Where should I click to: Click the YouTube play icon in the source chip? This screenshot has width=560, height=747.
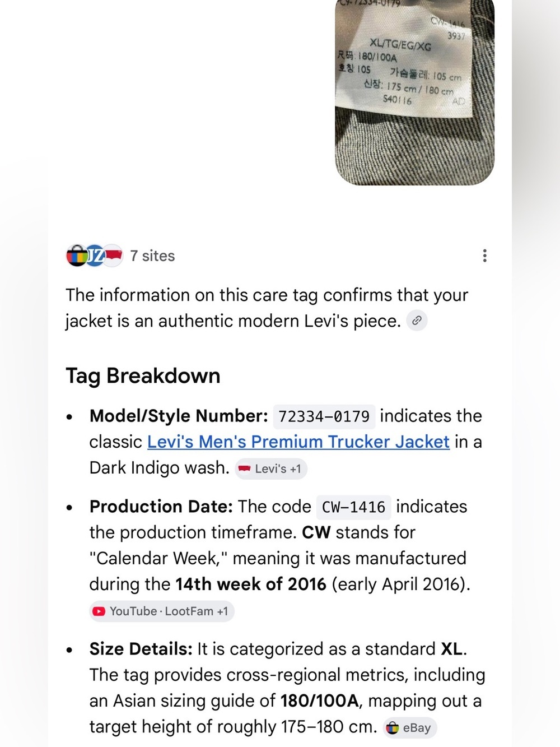(x=99, y=611)
